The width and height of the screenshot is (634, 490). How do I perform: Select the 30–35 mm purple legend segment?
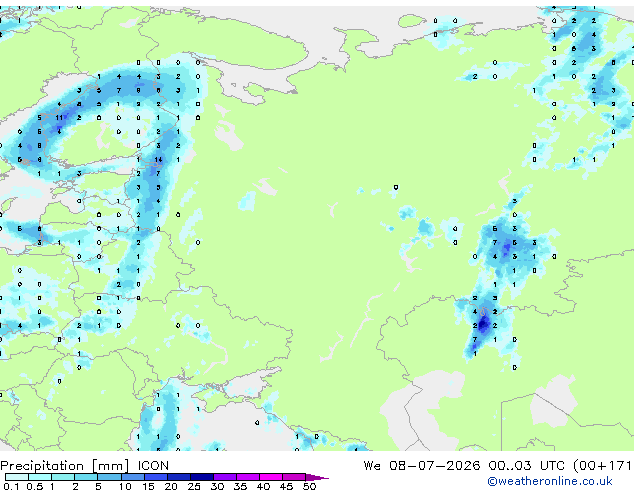click(x=225, y=477)
